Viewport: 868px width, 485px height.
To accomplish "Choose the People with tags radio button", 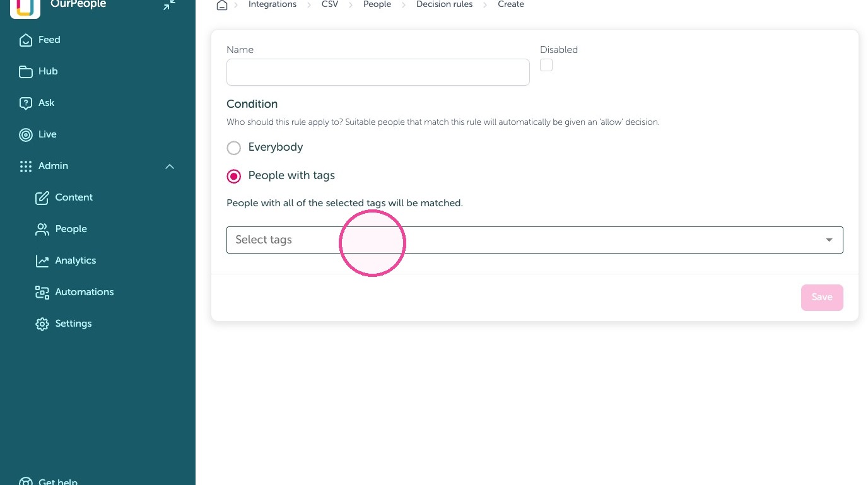I will point(234,176).
